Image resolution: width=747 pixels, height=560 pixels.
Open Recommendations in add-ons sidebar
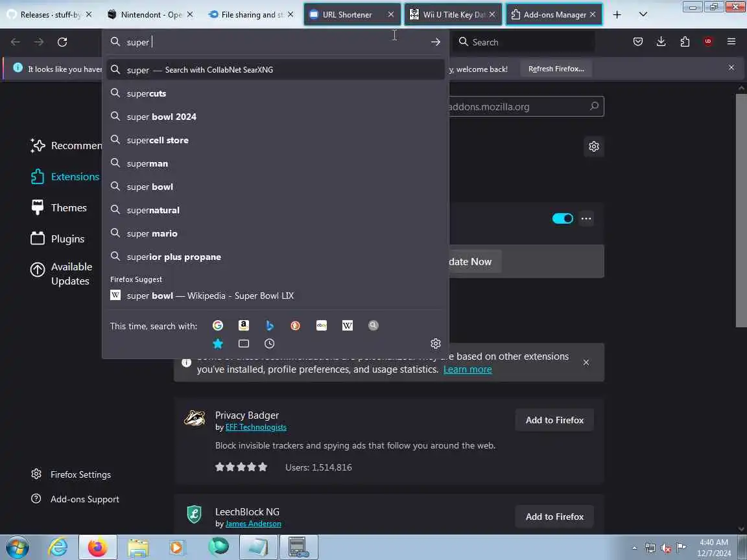[65, 146]
